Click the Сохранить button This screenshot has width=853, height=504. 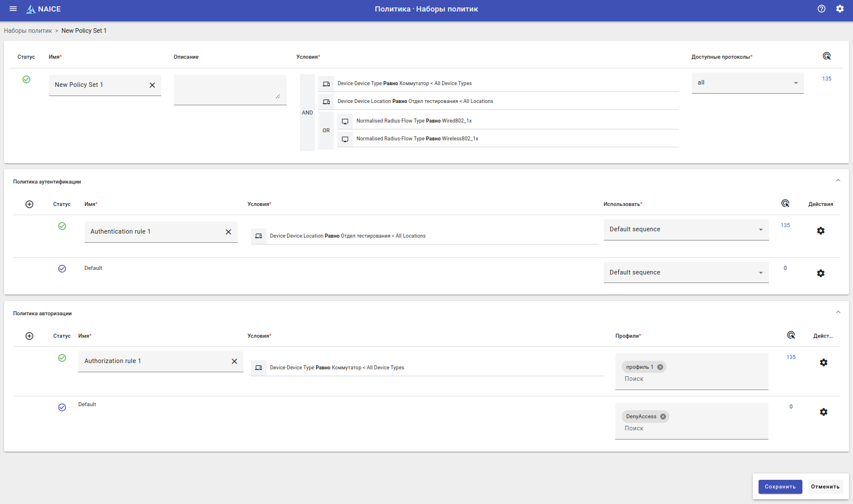(x=780, y=487)
